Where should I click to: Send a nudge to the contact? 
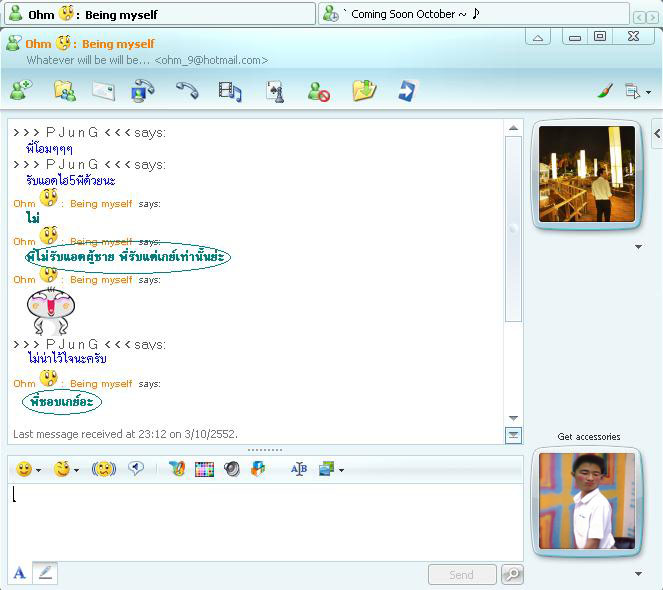point(104,468)
